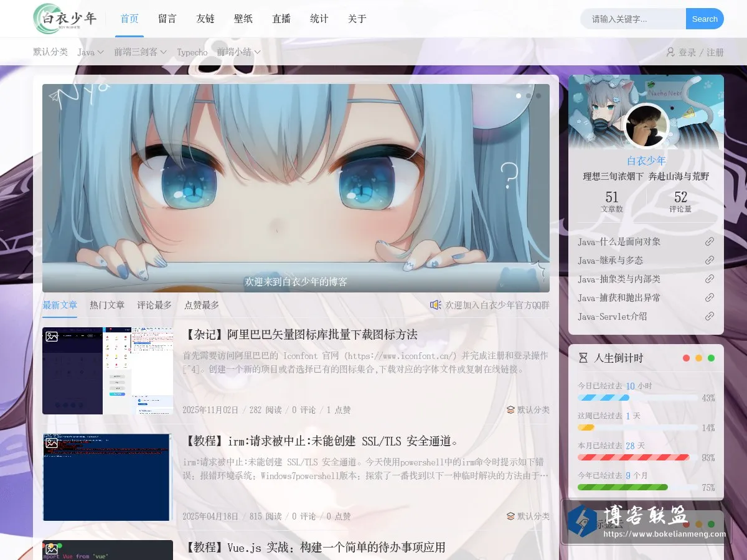
Task: Open article Vue.js 实战 待办事项应用
Action: (315, 548)
